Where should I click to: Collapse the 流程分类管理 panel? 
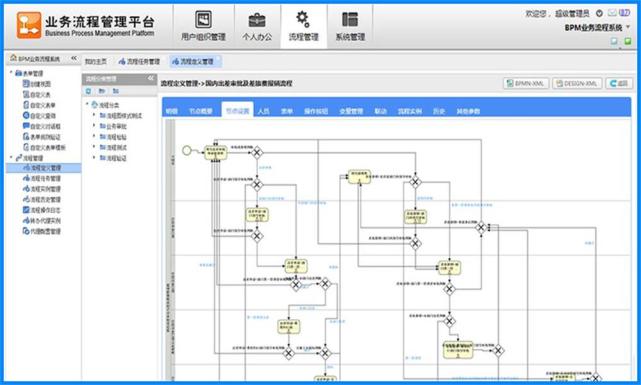[151, 78]
